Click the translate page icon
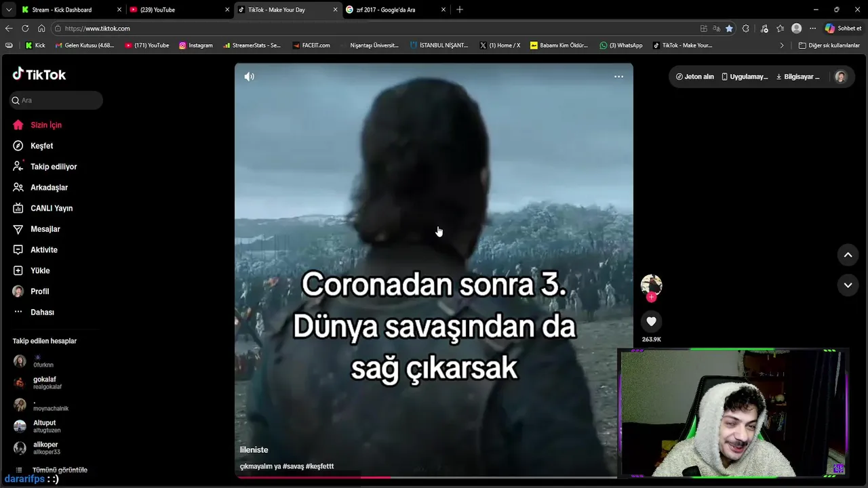The height and width of the screenshot is (488, 868). 716,28
